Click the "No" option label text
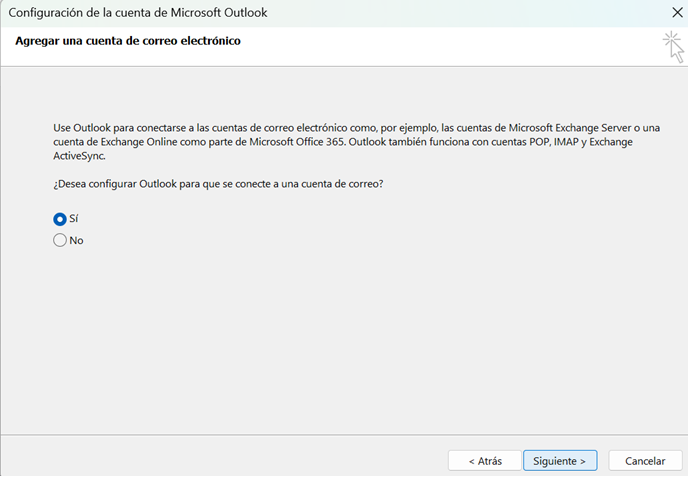 [76, 240]
